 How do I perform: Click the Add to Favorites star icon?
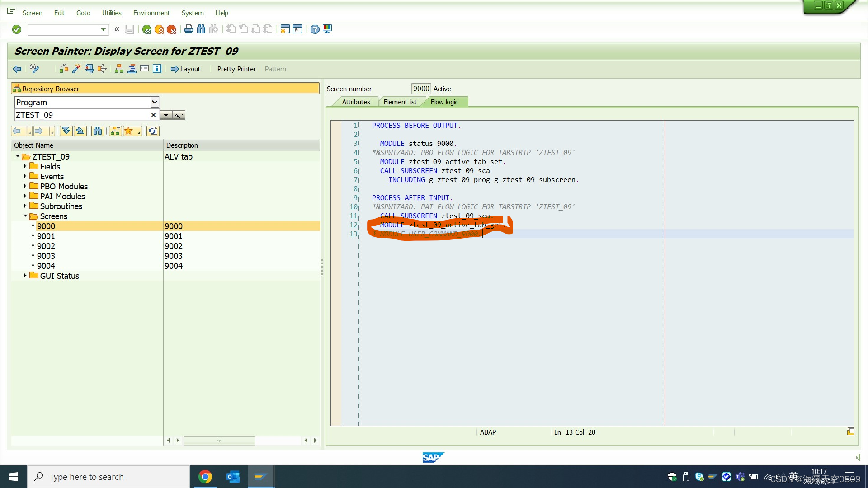[x=128, y=131]
